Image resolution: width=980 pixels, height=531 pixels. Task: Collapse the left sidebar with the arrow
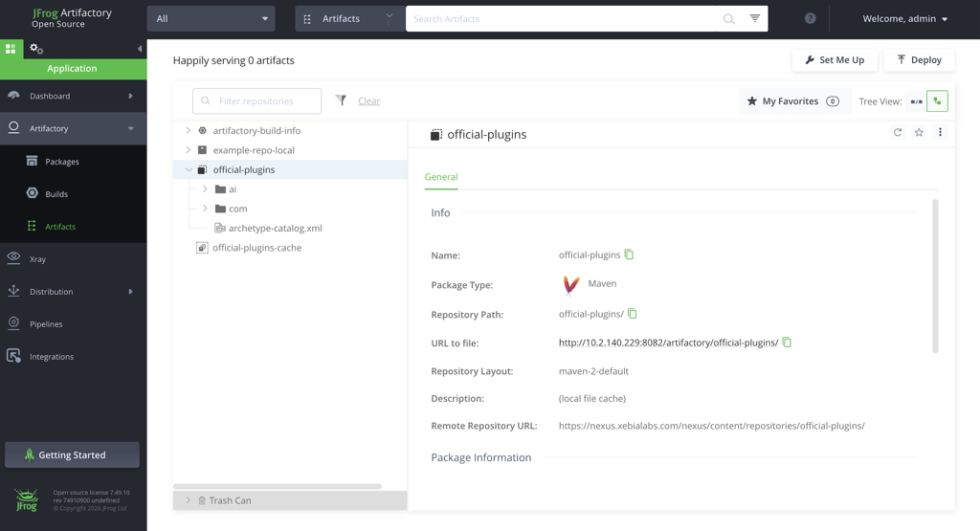140,49
